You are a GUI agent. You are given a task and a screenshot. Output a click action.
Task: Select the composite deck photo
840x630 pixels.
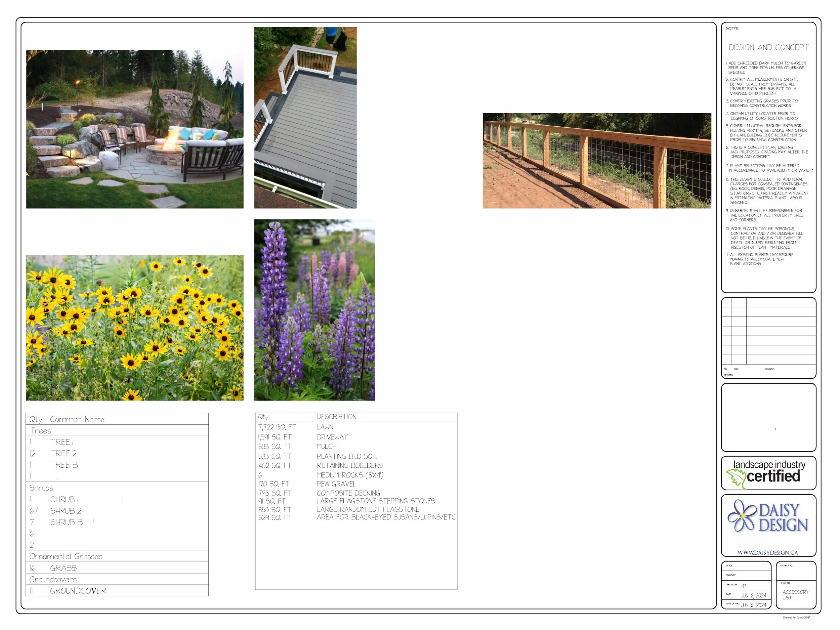pyautogui.click(x=305, y=117)
